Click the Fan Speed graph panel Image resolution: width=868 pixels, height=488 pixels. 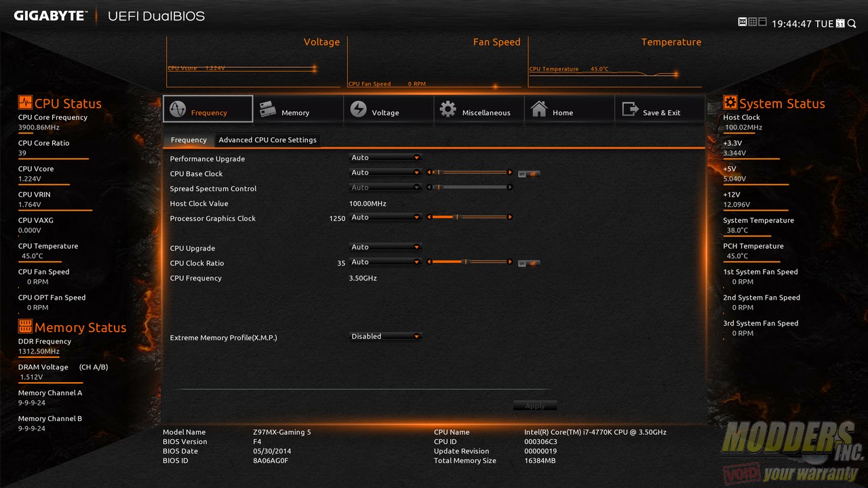(435, 62)
